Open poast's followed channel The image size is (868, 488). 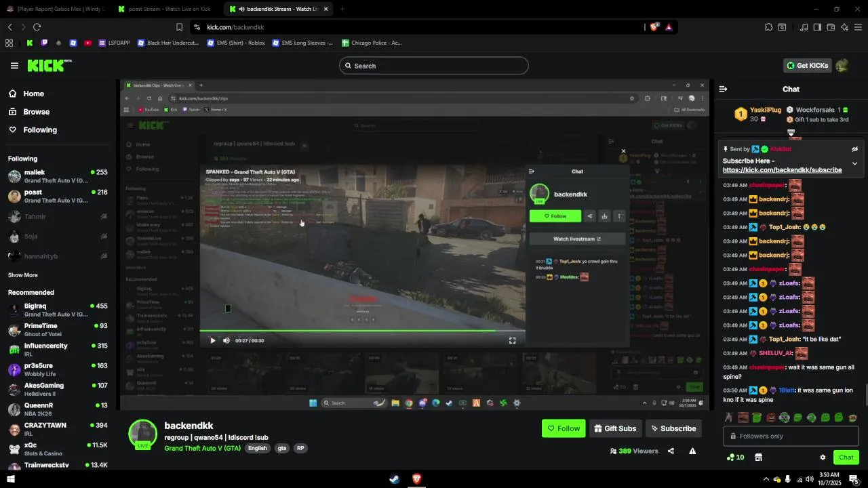pos(58,197)
